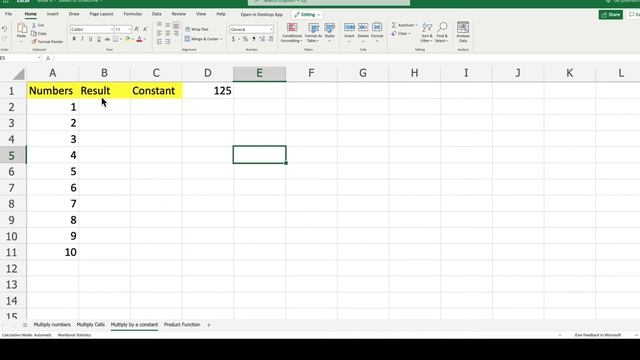Open the View ribbon tab
640x360 pixels.
coord(201,14)
